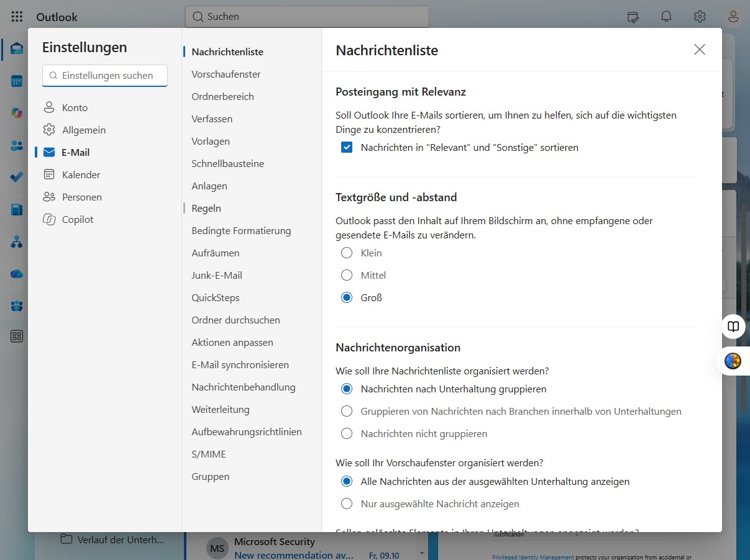Open the Junk-E-Mail settings section
Image resolution: width=750 pixels, height=560 pixels.
coord(217,275)
